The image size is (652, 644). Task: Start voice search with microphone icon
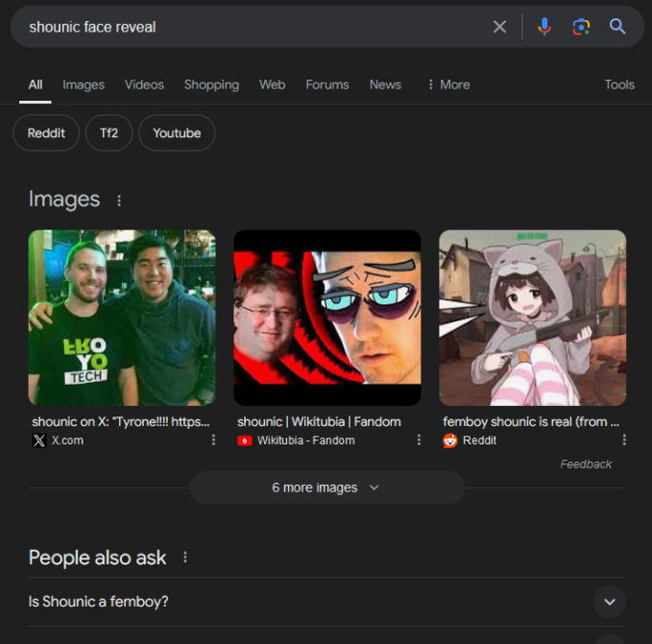click(544, 27)
